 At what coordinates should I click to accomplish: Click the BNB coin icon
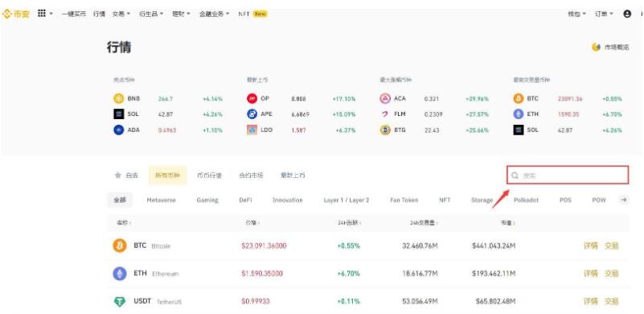(x=119, y=99)
